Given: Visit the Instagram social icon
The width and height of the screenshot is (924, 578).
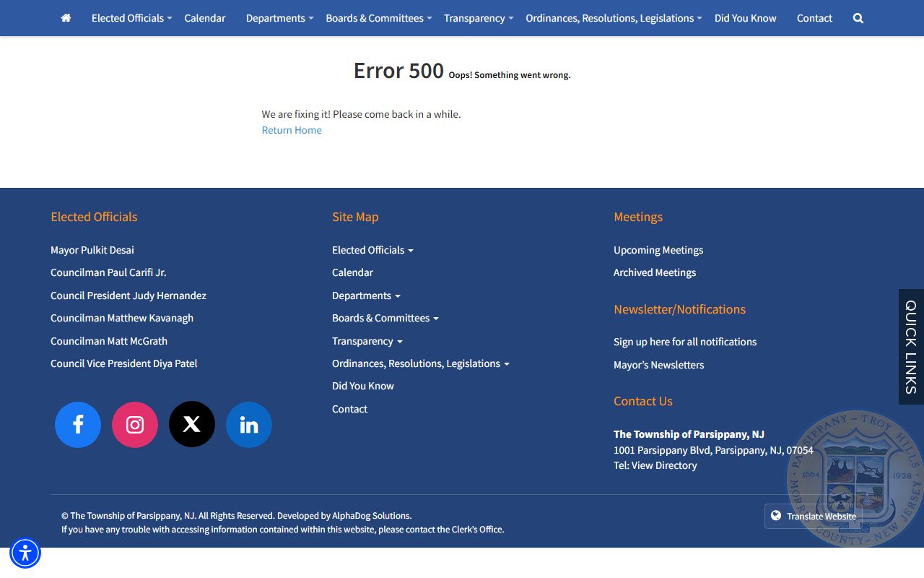Looking at the screenshot, I should (x=135, y=425).
